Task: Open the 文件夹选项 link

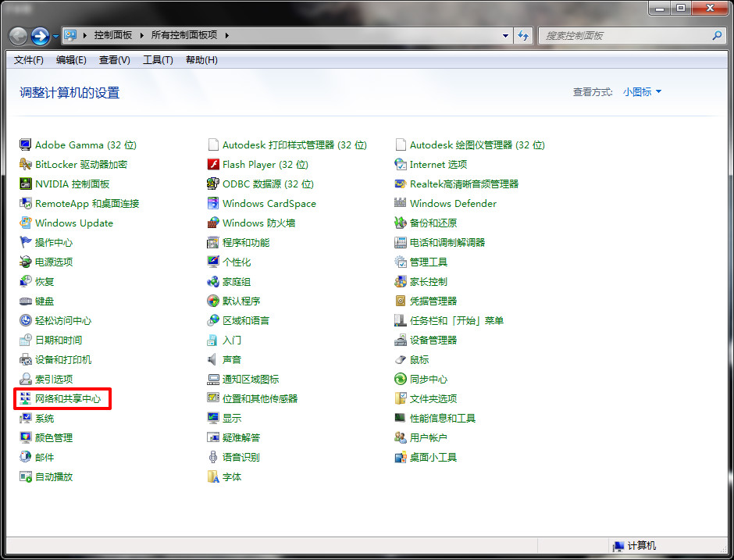Action: (x=433, y=398)
